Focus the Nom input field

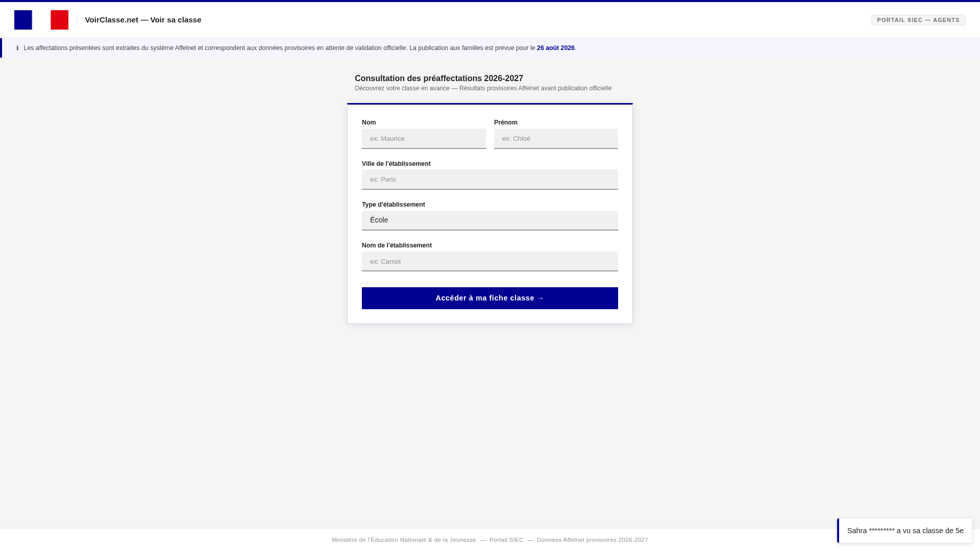(x=424, y=139)
